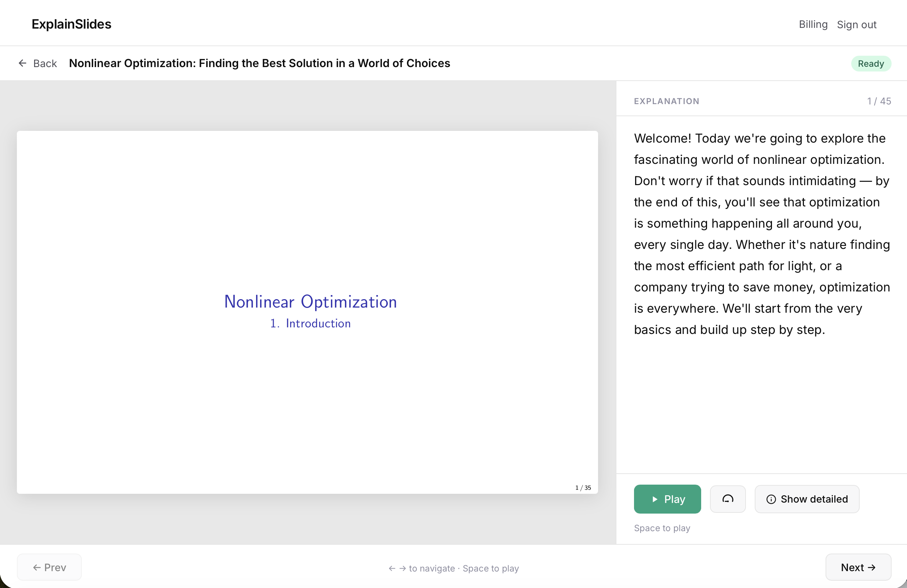Image resolution: width=907 pixels, height=588 pixels.
Task: Expand the EXPLANATION panel header
Action: pyautogui.click(x=667, y=101)
